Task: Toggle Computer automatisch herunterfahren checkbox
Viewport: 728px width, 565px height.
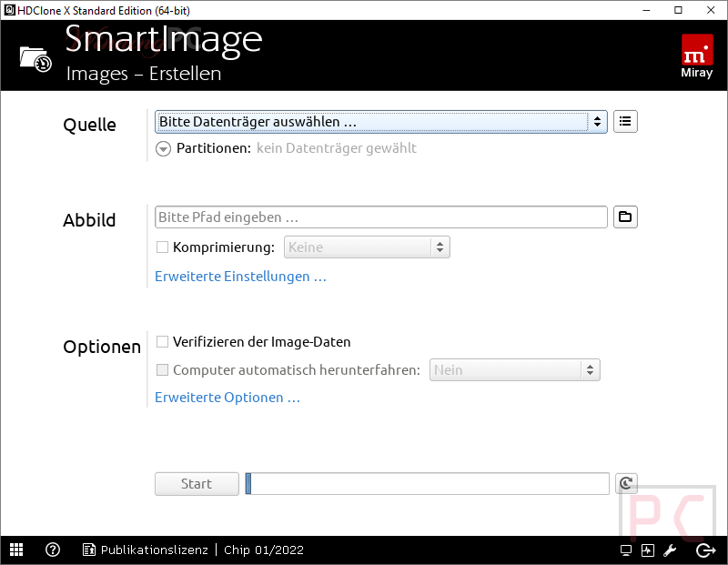Action: pyautogui.click(x=162, y=369)
